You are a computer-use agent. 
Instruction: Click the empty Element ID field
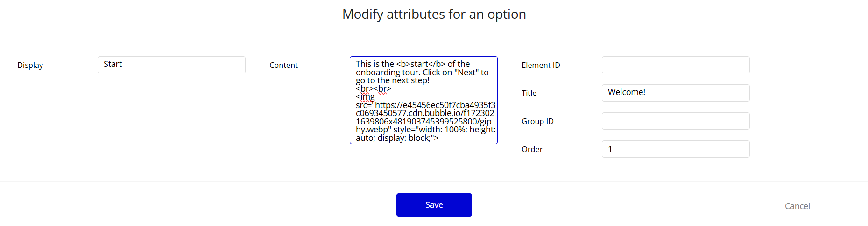(x=675, y=65)
